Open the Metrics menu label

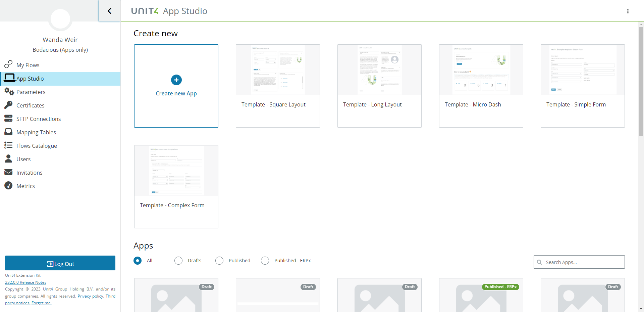click(x=25, y=186)
